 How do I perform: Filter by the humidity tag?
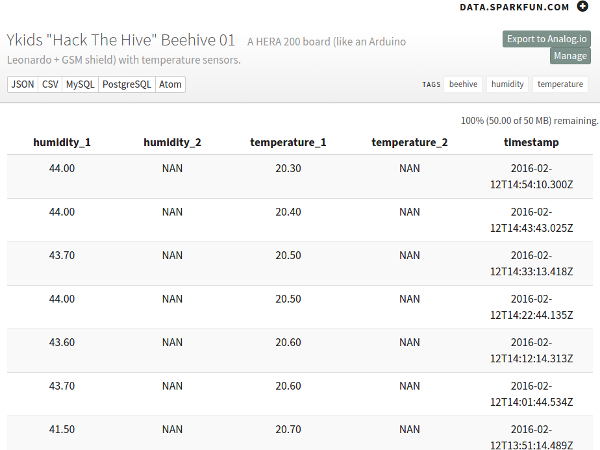(x=507, y=84)
